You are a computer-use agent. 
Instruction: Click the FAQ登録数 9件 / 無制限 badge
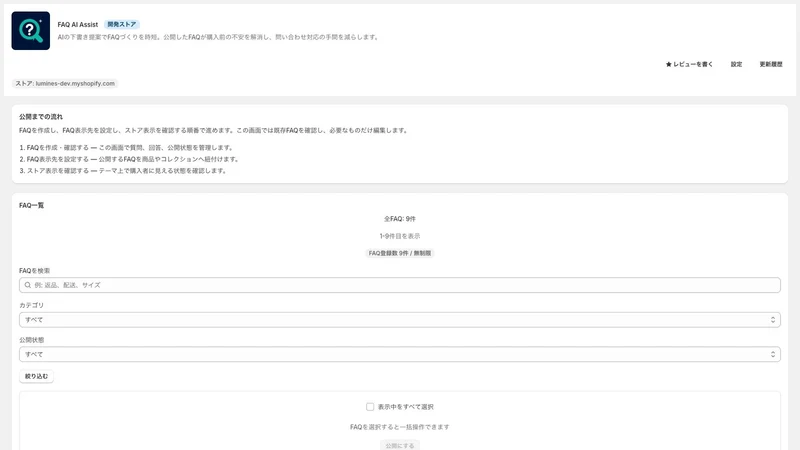tap(399, 253)
